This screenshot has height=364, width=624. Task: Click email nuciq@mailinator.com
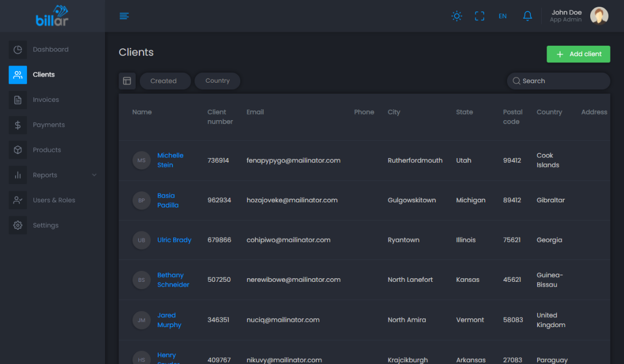283,320
